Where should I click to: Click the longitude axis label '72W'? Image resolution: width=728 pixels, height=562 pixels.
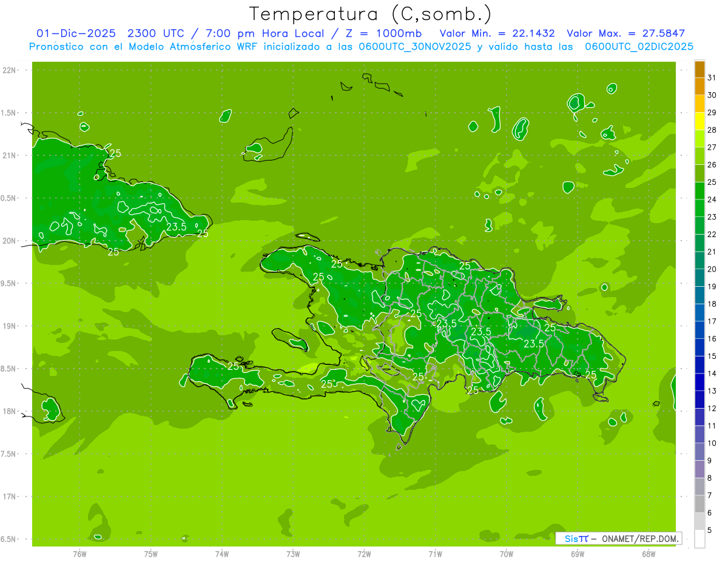click(x=364, y=554)
